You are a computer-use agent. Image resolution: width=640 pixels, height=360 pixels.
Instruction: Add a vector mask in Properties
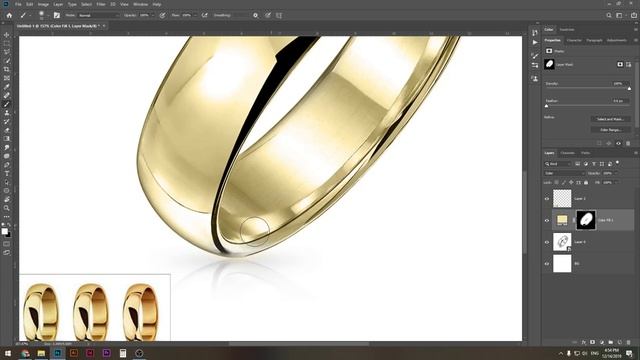pyautogui.click(x=629, y=64)
